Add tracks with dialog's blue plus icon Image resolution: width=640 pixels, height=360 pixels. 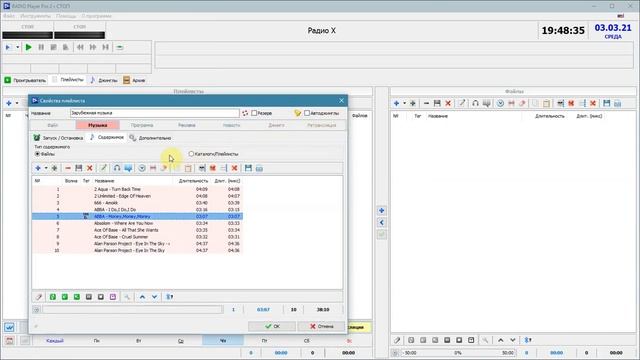38,168
